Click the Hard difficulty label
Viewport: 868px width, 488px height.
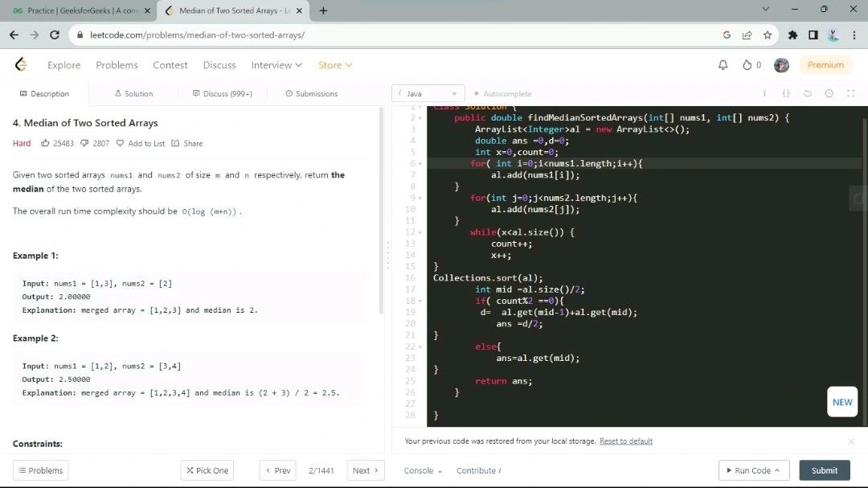tap(22, 143)
